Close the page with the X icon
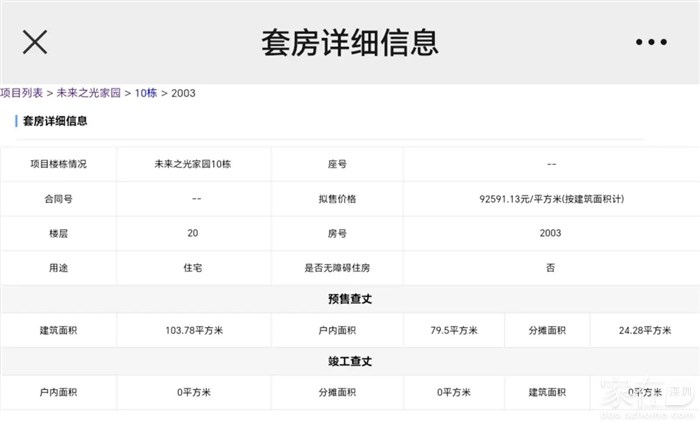 coord(35,42)
